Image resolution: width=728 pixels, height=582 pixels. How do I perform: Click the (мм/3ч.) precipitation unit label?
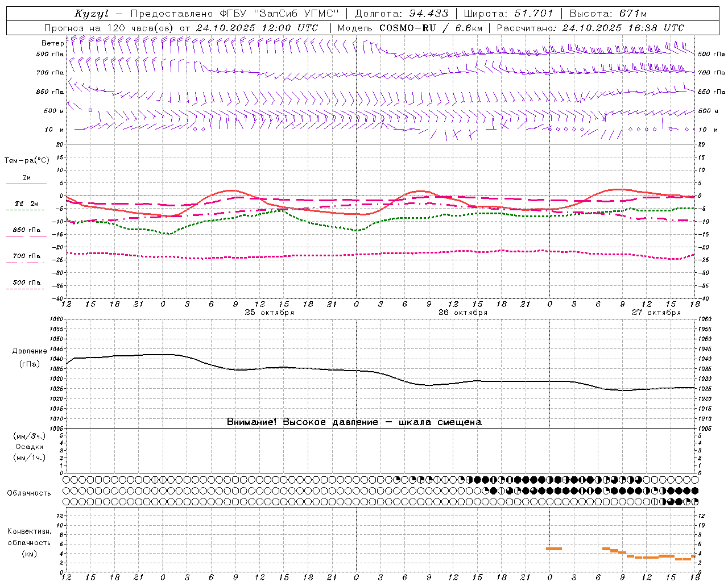[x=30, y=436]
